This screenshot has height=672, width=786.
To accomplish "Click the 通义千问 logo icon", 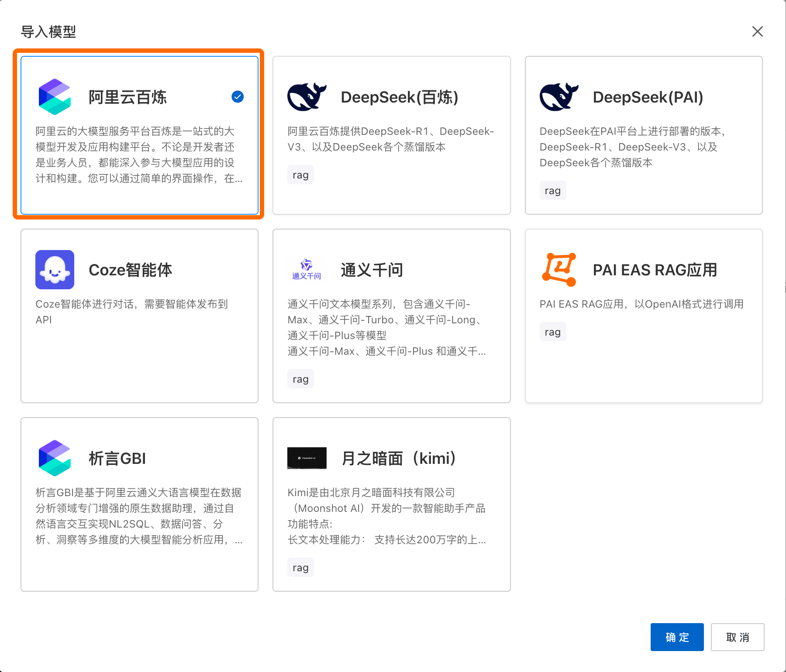I will pos(307,270).
